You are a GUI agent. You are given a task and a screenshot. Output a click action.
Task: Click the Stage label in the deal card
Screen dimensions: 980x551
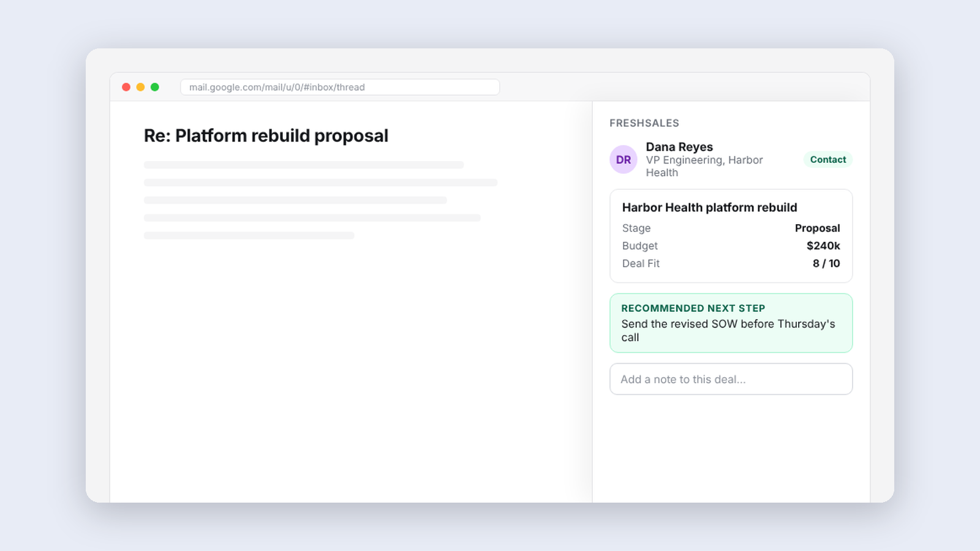pos(636,228)
